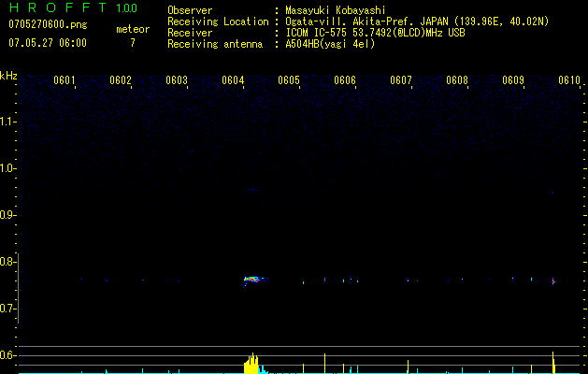Click the kHz axis unit label
The image size is (588, 374).
(x=8, y=76)
